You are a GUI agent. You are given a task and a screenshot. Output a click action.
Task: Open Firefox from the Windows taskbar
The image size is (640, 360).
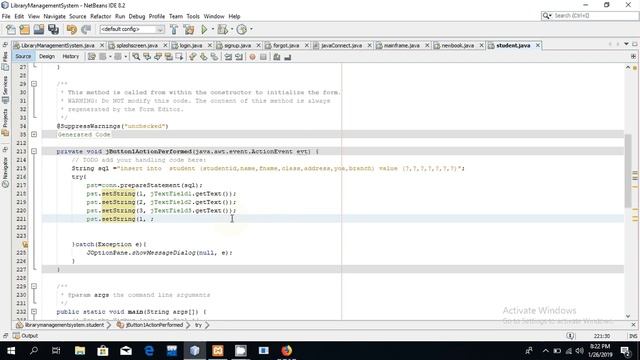287,351
